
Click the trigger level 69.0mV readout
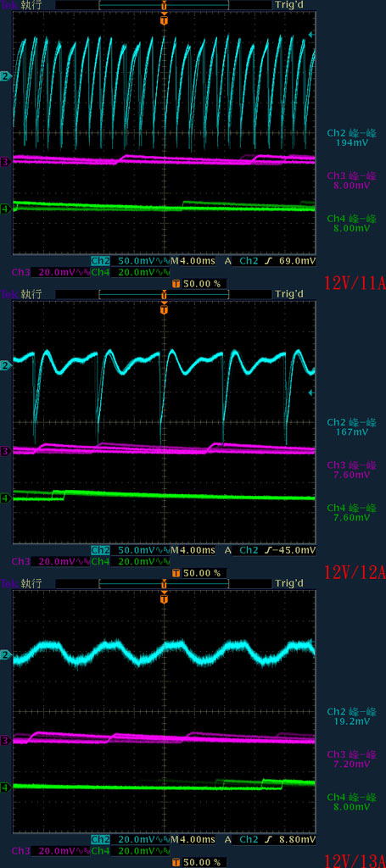[x=299, y=261]
